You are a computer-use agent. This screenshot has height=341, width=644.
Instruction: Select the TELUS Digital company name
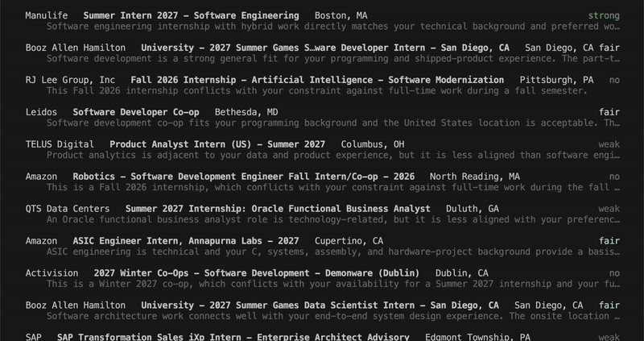60,144
